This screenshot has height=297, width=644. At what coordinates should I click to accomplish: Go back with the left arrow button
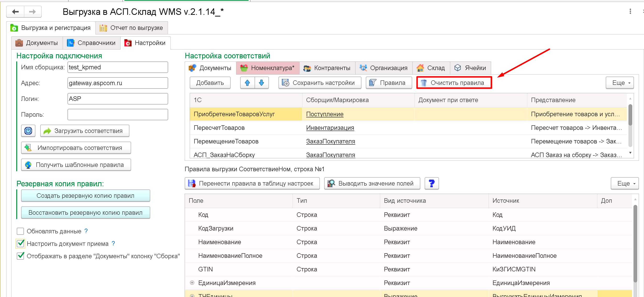(16, 11)
